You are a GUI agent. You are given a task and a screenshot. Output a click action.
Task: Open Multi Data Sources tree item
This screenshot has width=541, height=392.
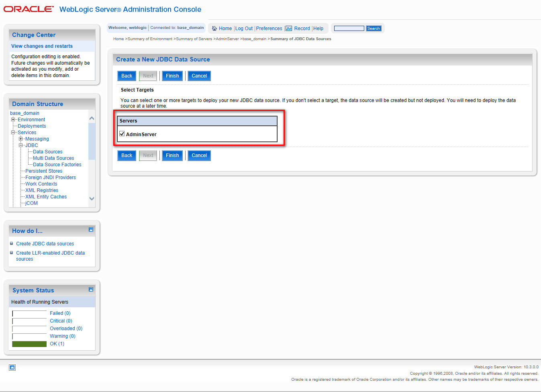[53, 158]
